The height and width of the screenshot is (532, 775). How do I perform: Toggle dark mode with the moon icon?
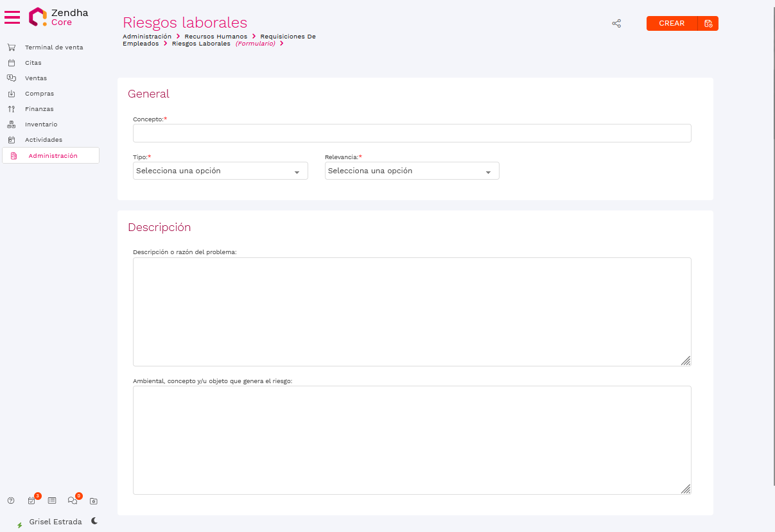tap(94, 521)
